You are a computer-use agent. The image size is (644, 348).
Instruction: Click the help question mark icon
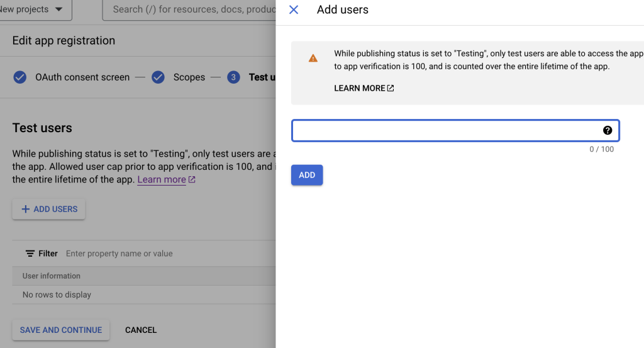click(x=608, y=130)
